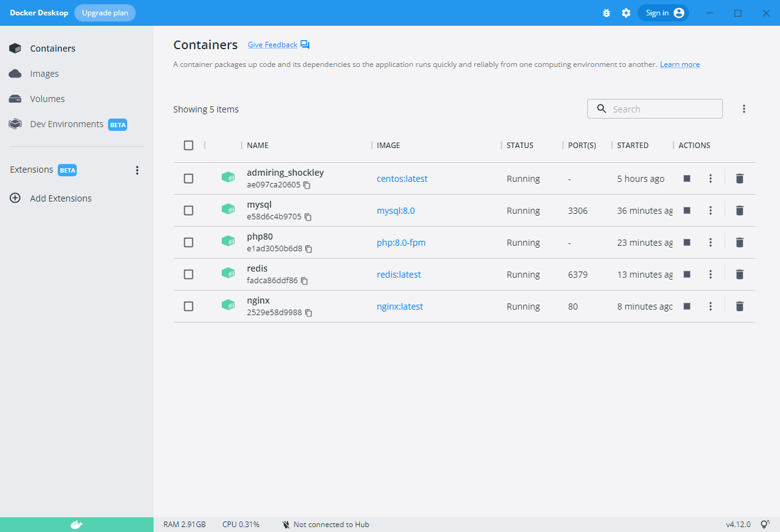Sort containers by STATUS column header

[520, 146]
